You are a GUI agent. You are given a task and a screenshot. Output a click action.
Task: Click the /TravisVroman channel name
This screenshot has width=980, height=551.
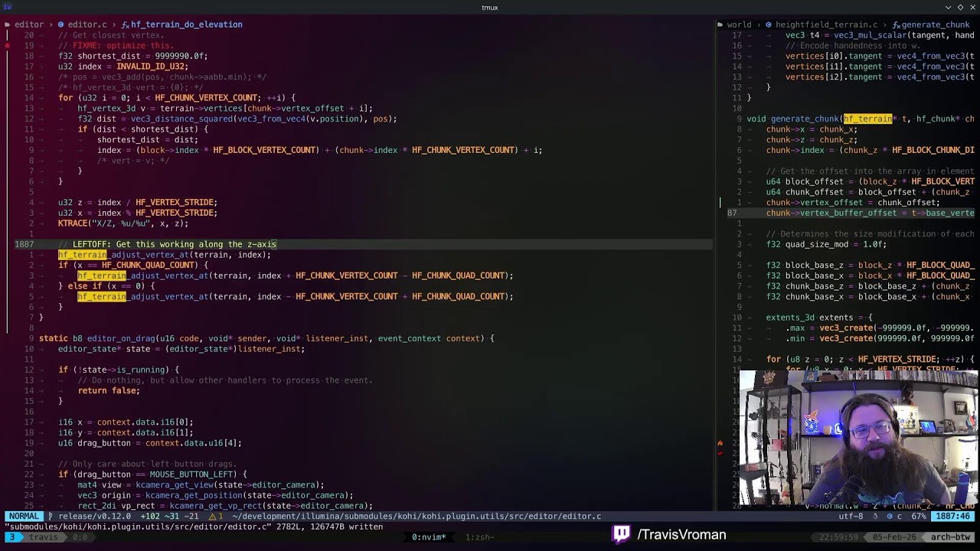pos(681,535)
